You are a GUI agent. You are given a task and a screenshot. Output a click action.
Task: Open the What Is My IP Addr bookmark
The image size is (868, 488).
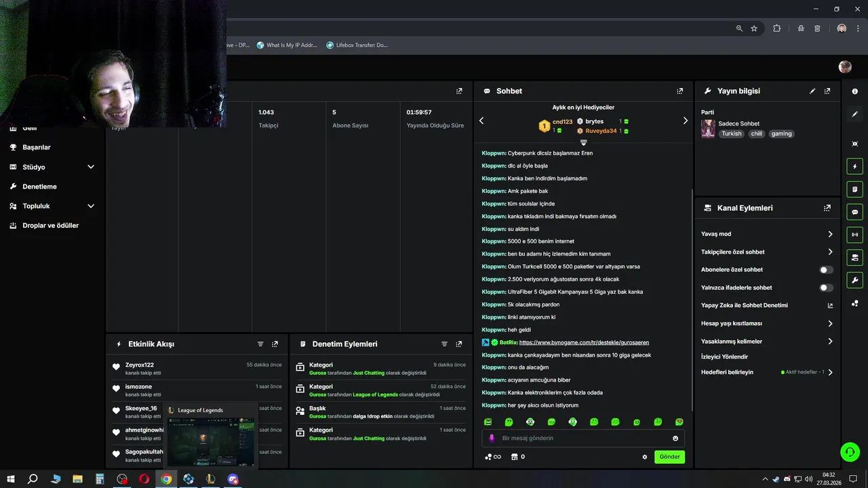click(287, 45)
